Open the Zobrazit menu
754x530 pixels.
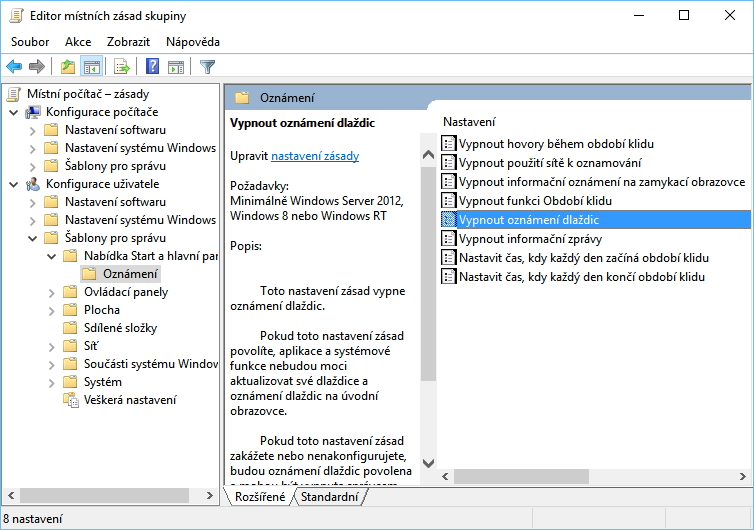click(128, 42)
